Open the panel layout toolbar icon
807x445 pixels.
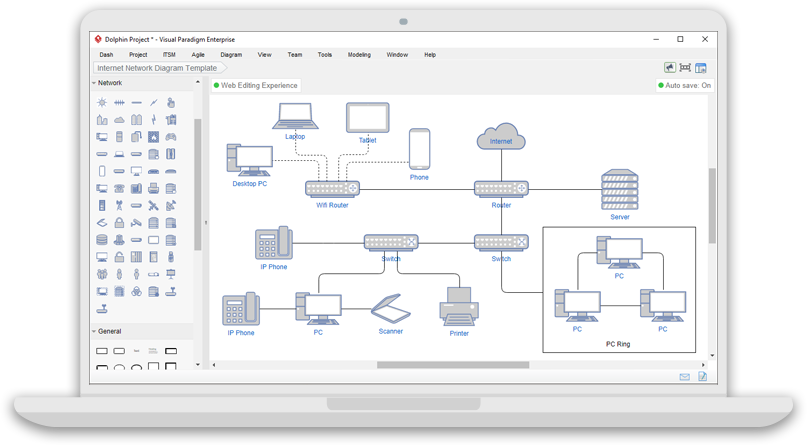tap(700, 68)
